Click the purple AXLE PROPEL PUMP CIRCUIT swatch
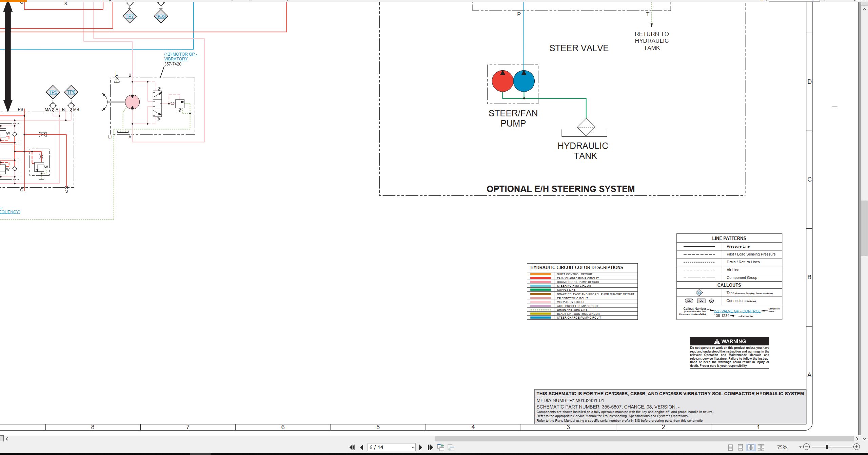Image resolution: width=868 pixels, height=455 pixels. tap(540, 306)
